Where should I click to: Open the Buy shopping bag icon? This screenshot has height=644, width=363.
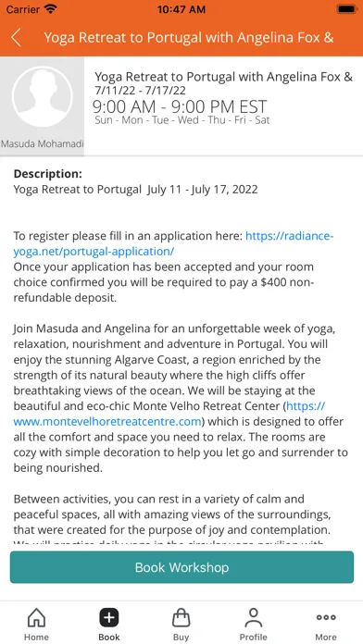[181, 618]
